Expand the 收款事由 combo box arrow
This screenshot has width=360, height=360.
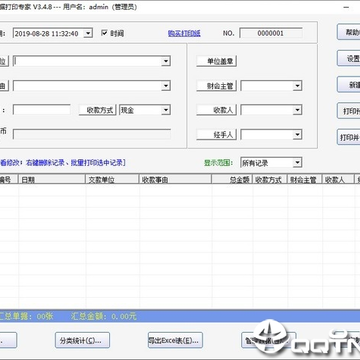pyautogui.click(x=166, y=86)
